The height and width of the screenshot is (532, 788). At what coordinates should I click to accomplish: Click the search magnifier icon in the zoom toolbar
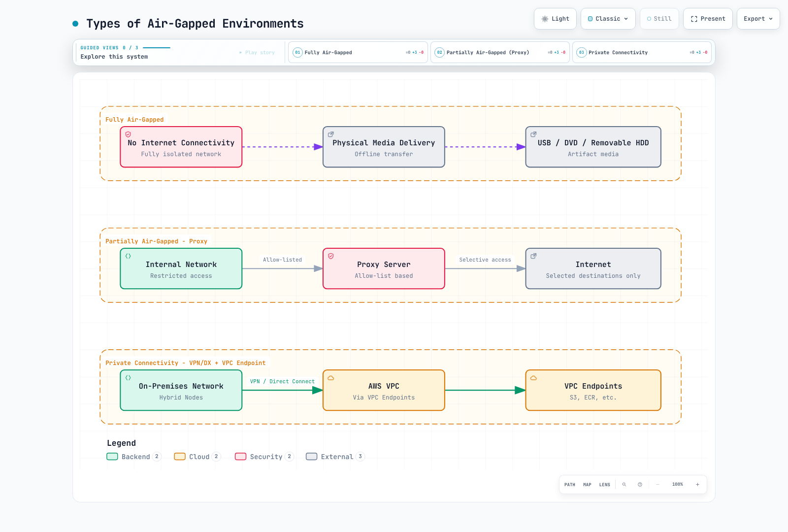(x=624, y=485)
